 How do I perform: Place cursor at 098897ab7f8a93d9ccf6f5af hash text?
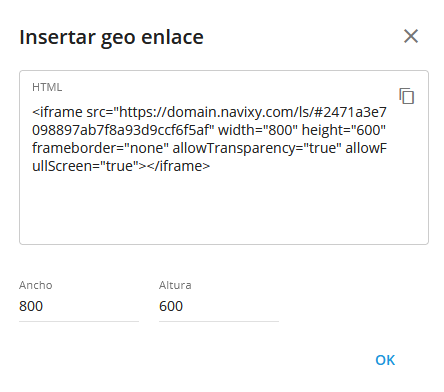point(123,130)
